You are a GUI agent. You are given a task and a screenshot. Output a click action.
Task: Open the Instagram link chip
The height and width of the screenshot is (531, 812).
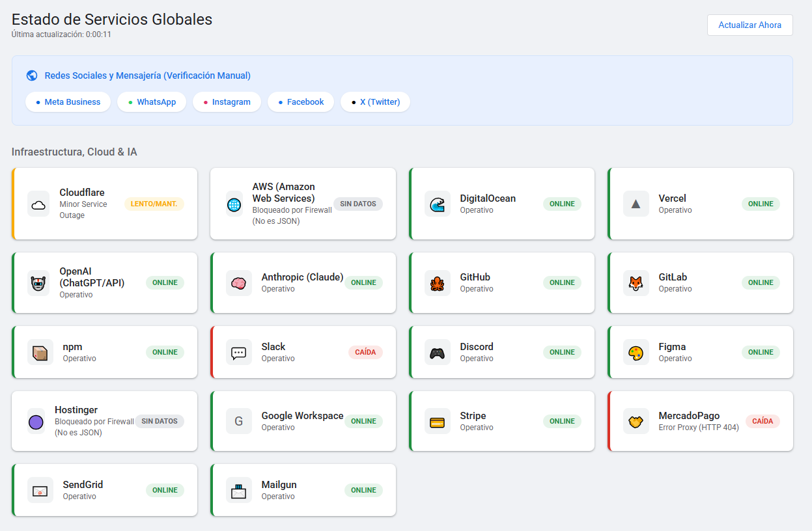point(227,102)
